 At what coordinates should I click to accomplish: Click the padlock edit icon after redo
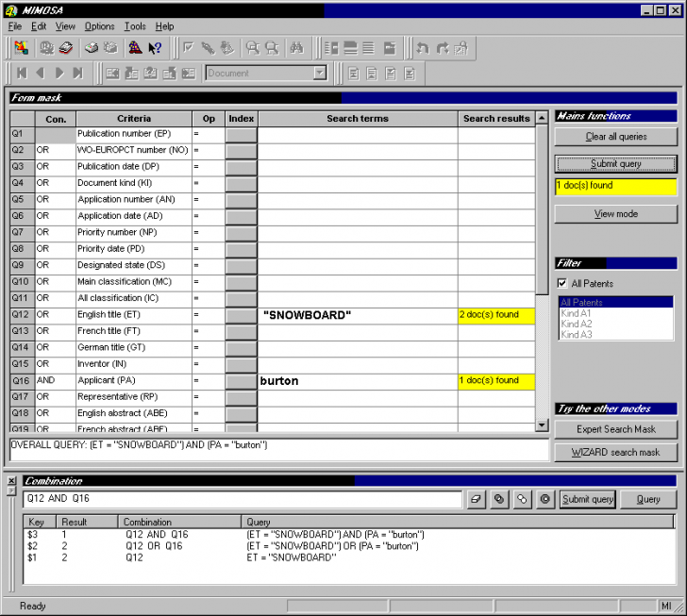pos(461,48)
